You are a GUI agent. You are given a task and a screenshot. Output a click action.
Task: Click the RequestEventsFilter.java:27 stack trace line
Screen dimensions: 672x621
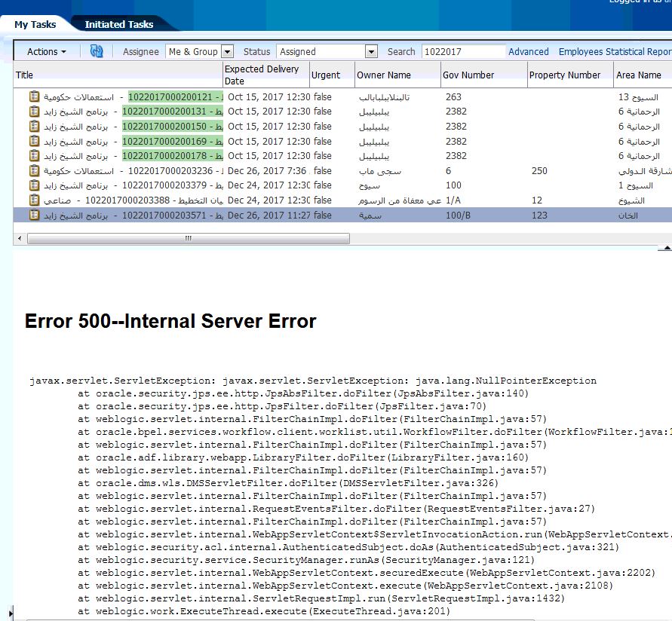click(336, 509)
